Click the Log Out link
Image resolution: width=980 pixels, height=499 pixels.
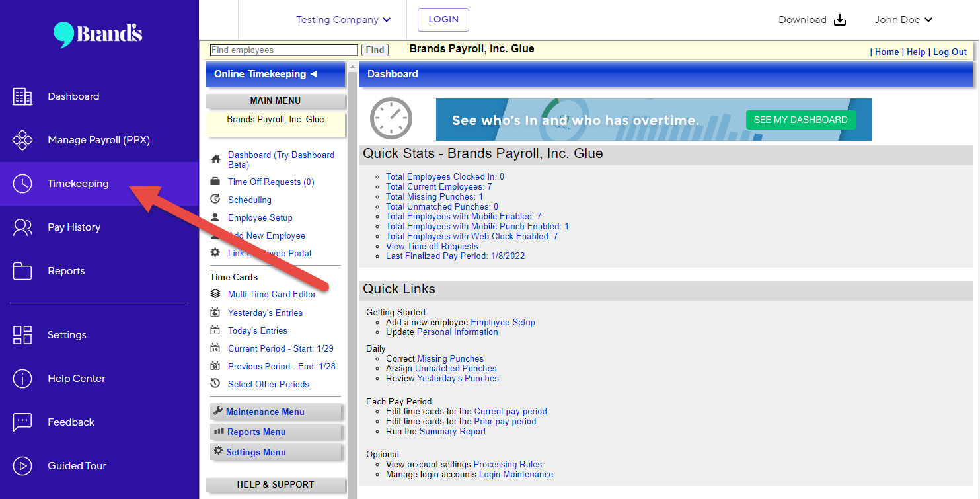[x=950, y=52]
